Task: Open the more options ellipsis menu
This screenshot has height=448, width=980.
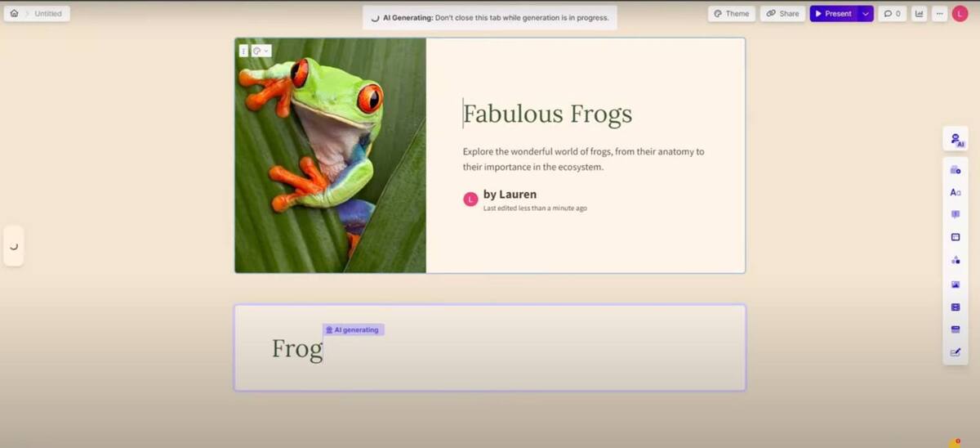Action: 939,14
